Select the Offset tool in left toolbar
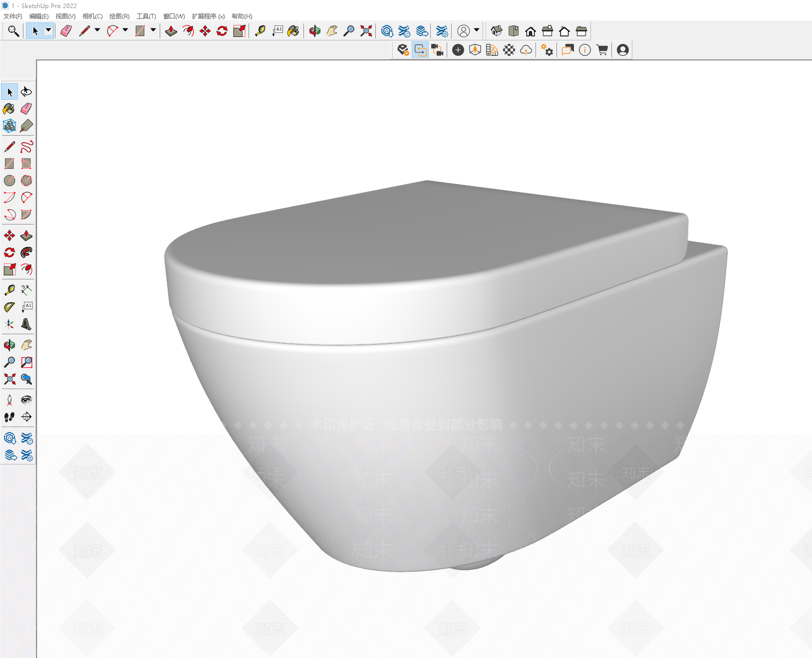The width and height of the screenshot is (812, 658). (26, 269)
